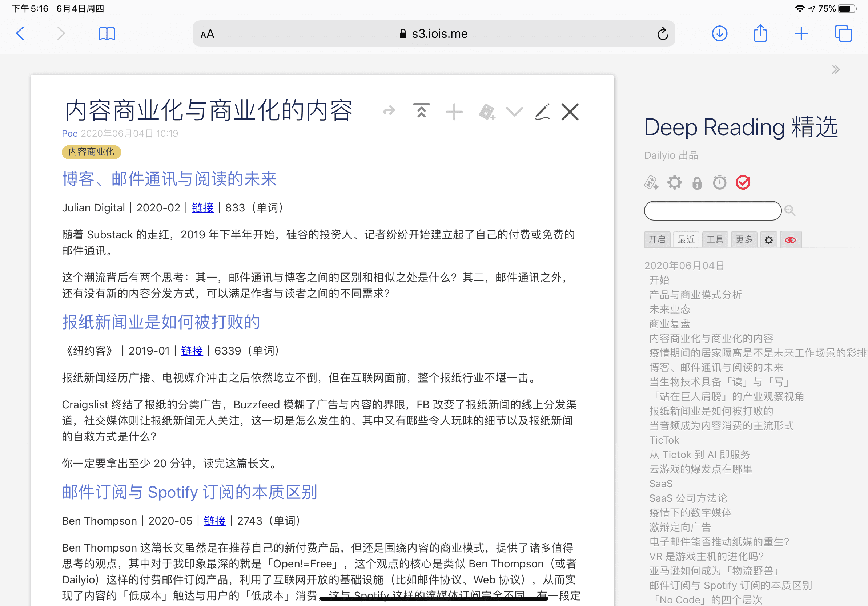Click the sidebar search input field

tap(712, 210)
